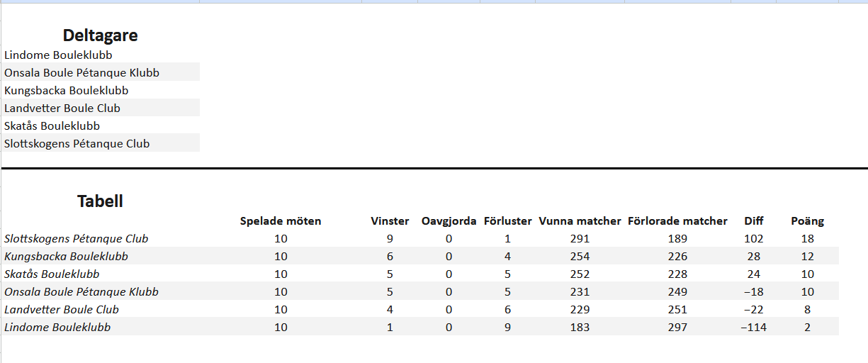Select the Oavgjorda column header

tap(449, 220)
